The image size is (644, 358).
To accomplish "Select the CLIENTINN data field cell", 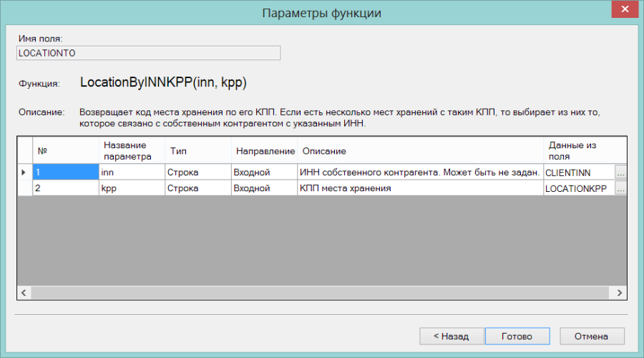I will 579,173.
